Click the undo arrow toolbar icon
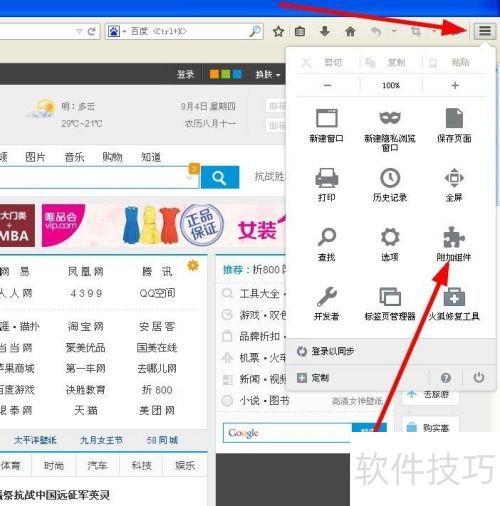The width and height of the screenshot is (500, 506). pos(376,32)
